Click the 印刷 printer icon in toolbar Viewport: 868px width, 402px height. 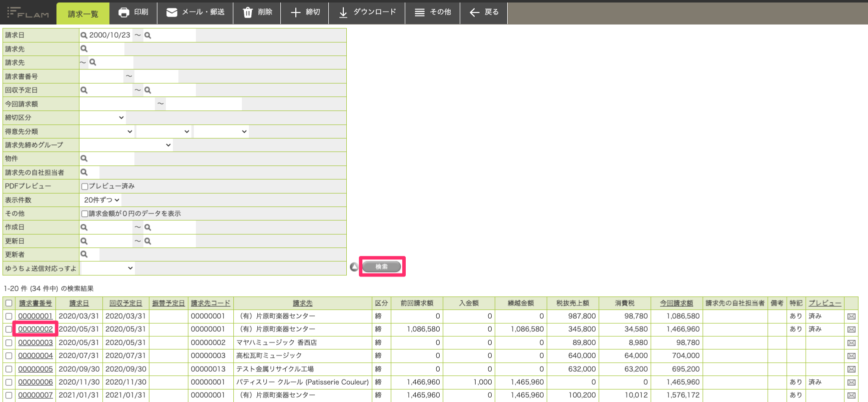pyautogui.click(x=124, y=12)
